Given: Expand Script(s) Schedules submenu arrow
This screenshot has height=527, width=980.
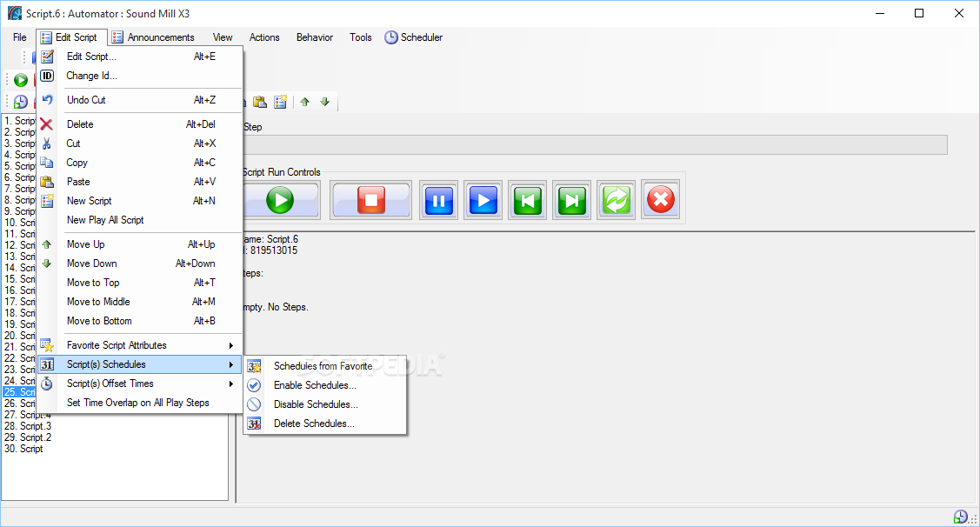Looking at the screenshot, I should point(231,364).
